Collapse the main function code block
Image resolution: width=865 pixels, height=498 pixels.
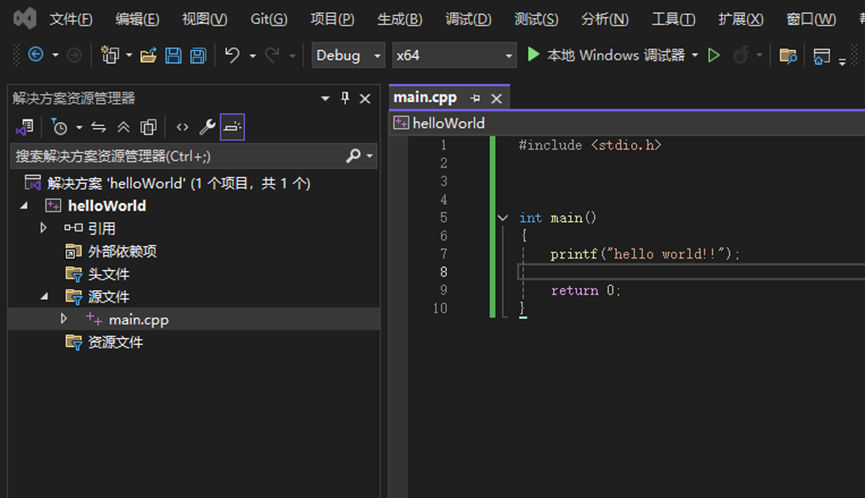pos(503,218)
